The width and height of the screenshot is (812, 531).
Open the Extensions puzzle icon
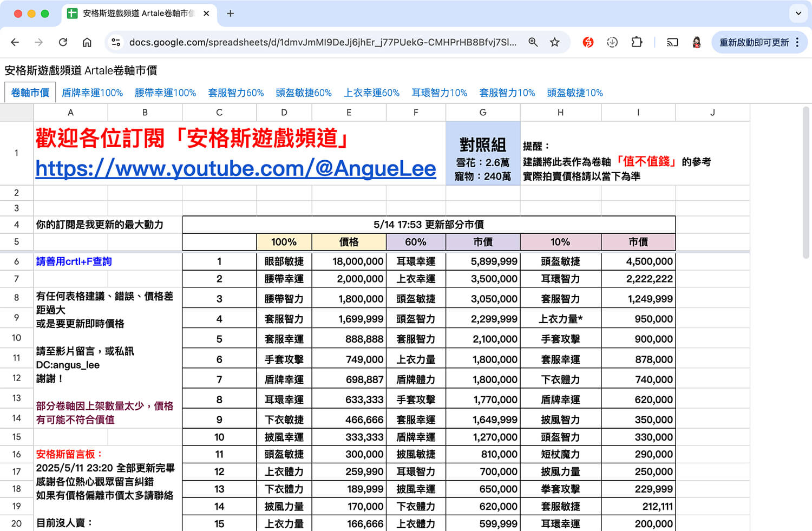tap(637, 42)
